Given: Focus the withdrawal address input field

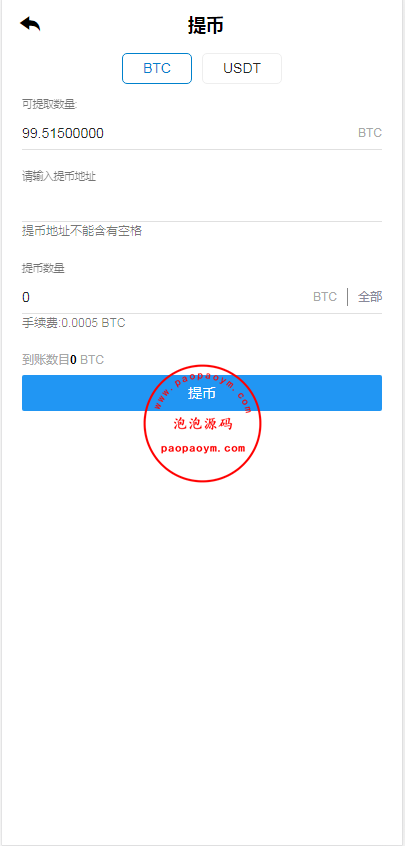Looking at the screenshot, I should [x=202, y=204].
